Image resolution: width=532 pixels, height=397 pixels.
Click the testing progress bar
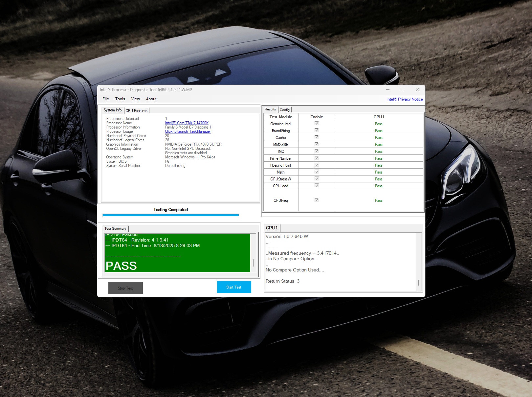click(170, 215)
